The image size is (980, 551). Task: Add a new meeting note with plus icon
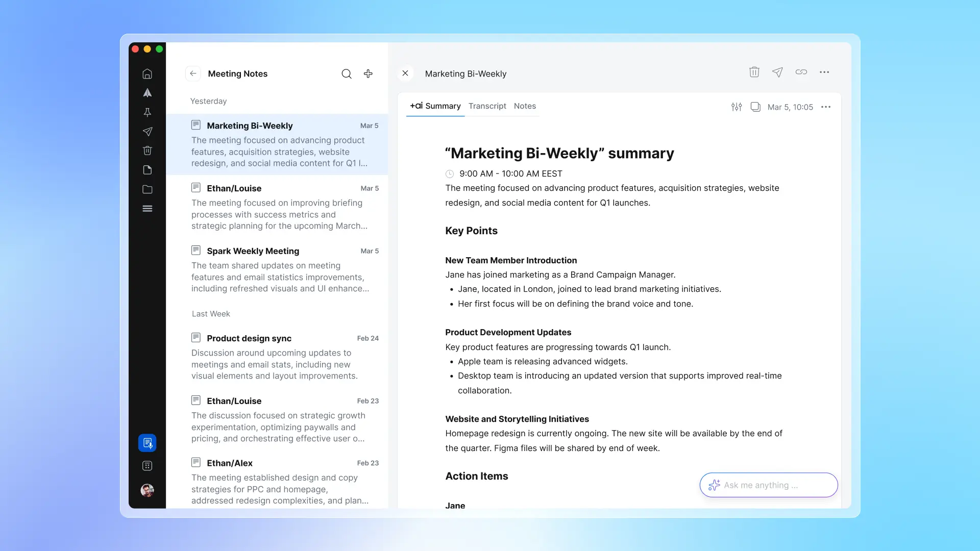368,74
